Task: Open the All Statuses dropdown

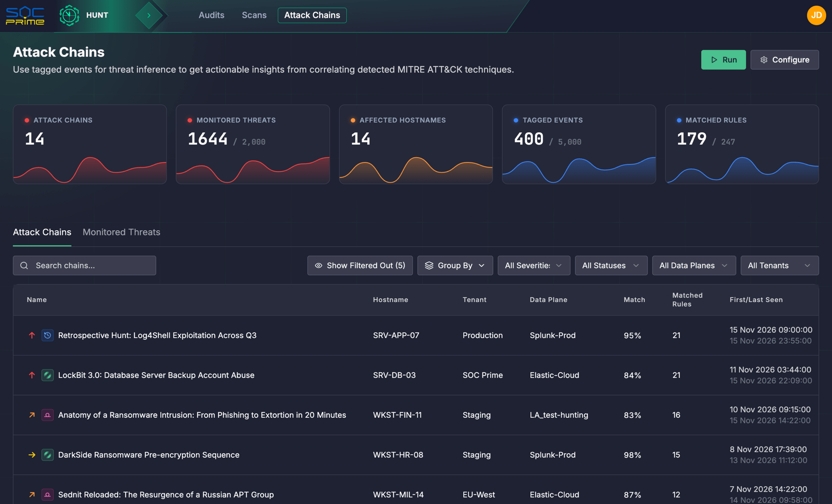Action: [611, 265]
